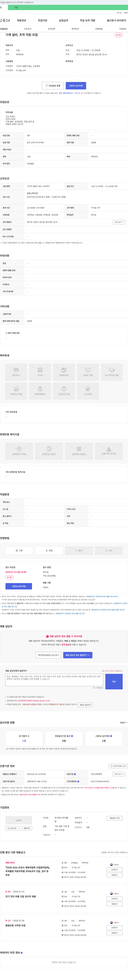This screenshot has height=980, width=128.
Task: Click the 건물 내부 경사로 icon
Action: pos(109,451)
